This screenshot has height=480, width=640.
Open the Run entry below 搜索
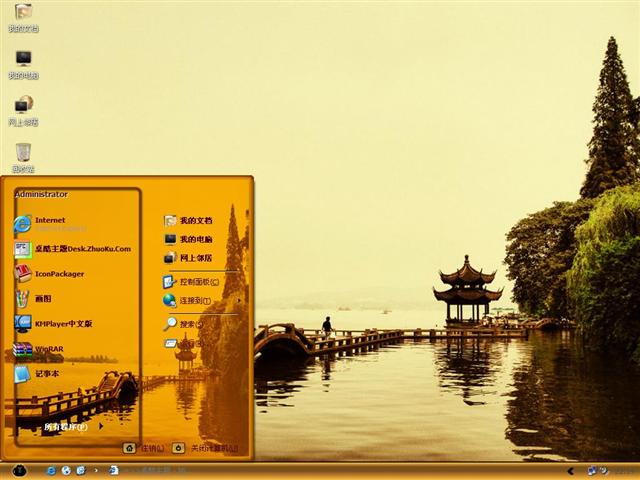(183, 344)
